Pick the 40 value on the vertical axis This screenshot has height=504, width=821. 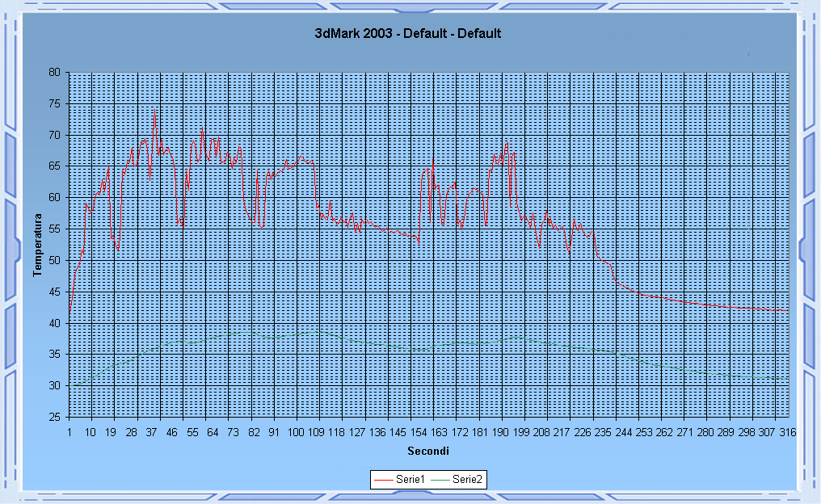(54, 323)
